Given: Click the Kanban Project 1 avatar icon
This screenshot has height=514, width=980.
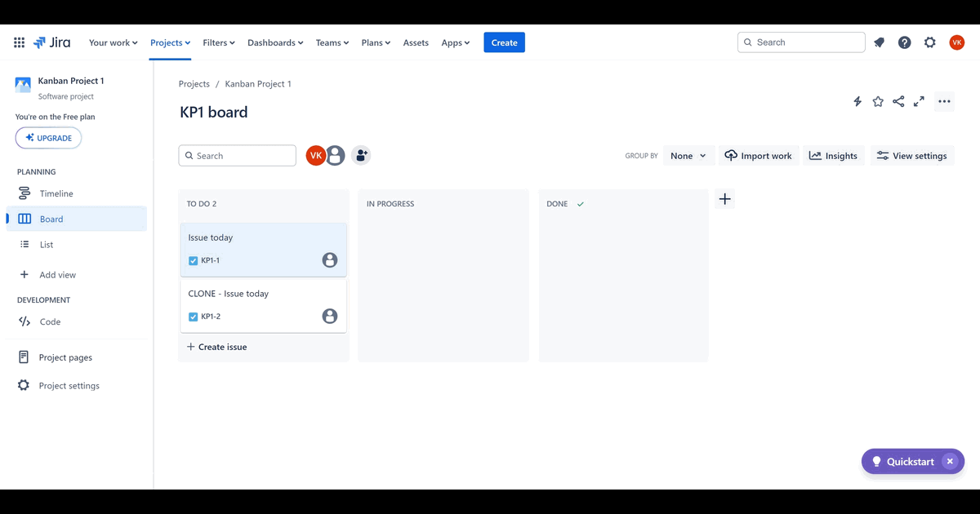Looking at the screenshot, I should [23, 85].
